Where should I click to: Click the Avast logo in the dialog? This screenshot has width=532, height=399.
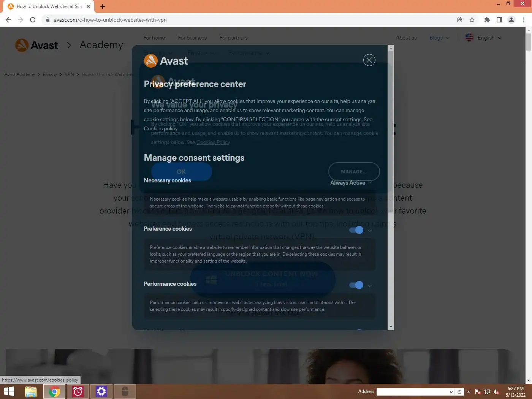coord(166,61)
